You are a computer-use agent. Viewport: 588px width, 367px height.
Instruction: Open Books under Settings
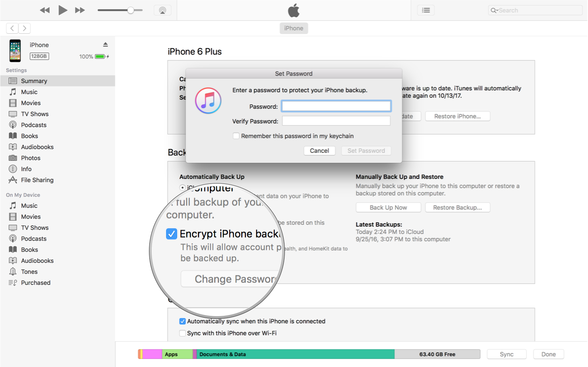58,136
